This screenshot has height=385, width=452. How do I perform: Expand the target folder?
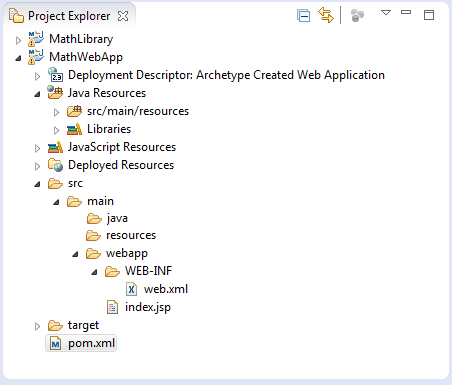pyautogui.click(x=37, y=326)
